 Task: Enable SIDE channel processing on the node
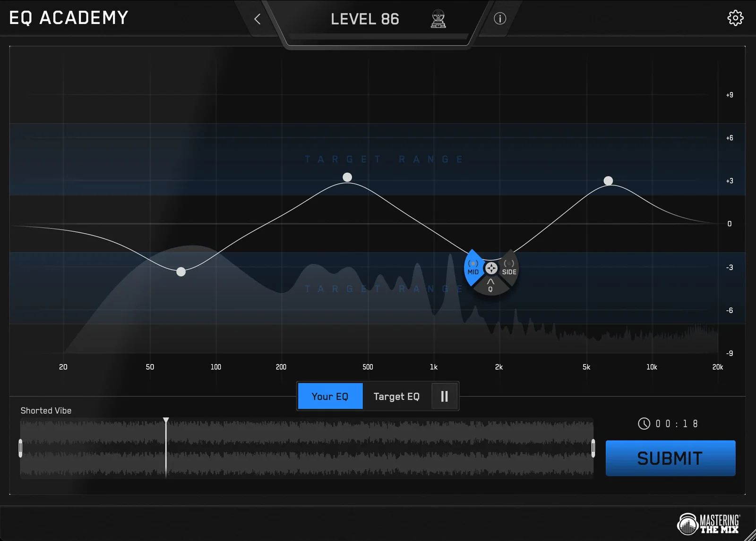coord(508,267)
